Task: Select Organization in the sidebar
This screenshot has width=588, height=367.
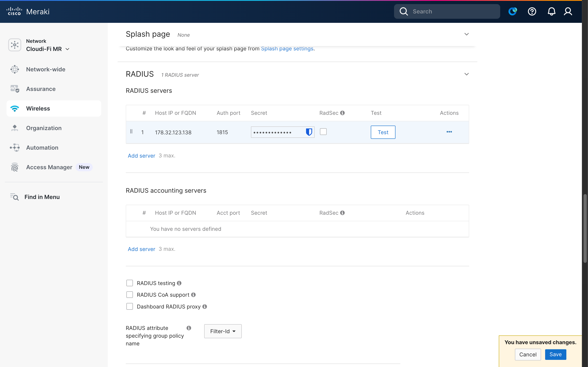Action: tap(44, 128)
